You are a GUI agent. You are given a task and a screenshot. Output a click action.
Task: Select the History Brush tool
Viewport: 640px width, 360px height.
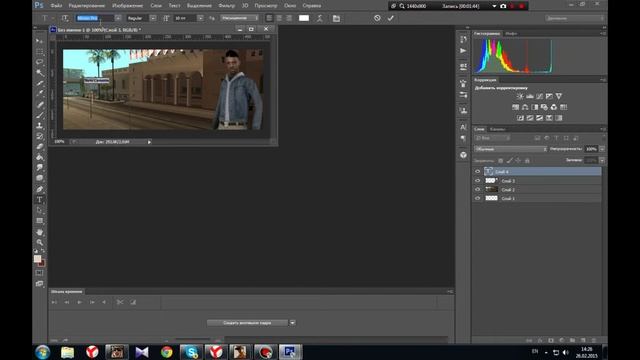coord(40,136)
